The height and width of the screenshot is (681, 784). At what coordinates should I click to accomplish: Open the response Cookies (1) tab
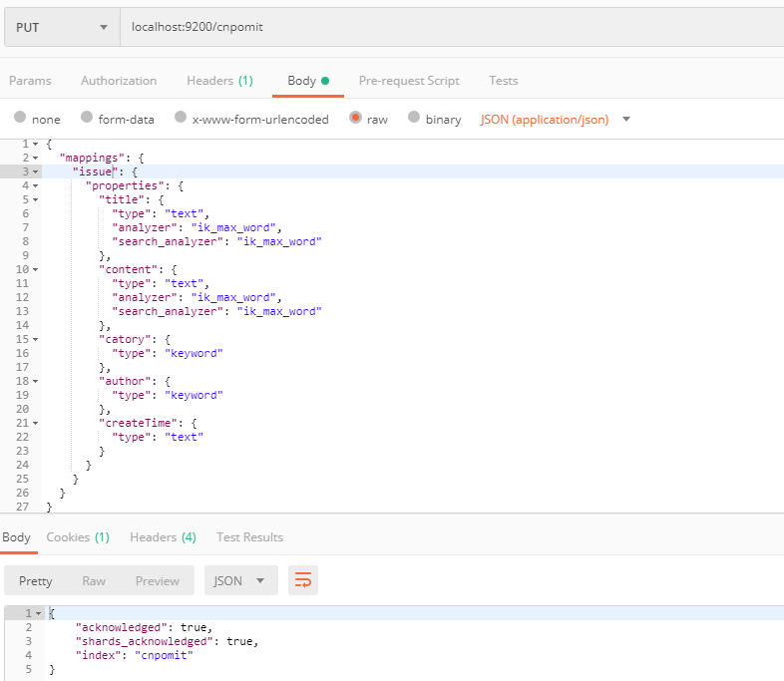coord(78,537)
